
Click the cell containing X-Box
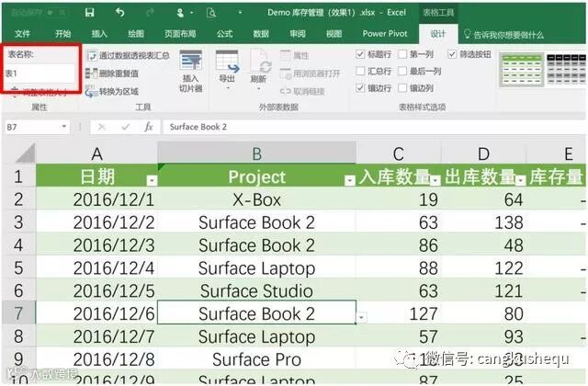[257, 199]
